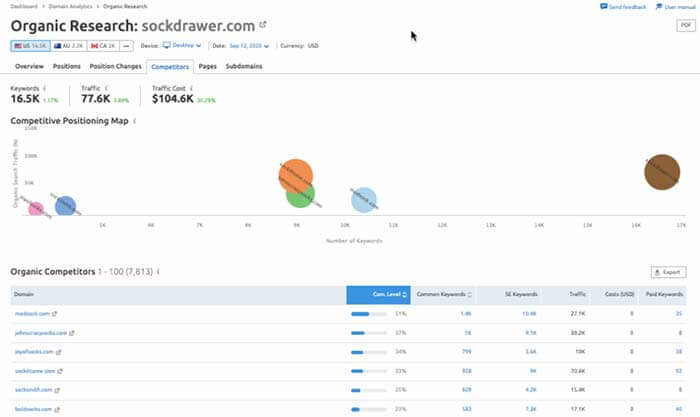Open boldsocks.com domain link
The width and height of the screenshot is (700, 417).
pos(33,409)
